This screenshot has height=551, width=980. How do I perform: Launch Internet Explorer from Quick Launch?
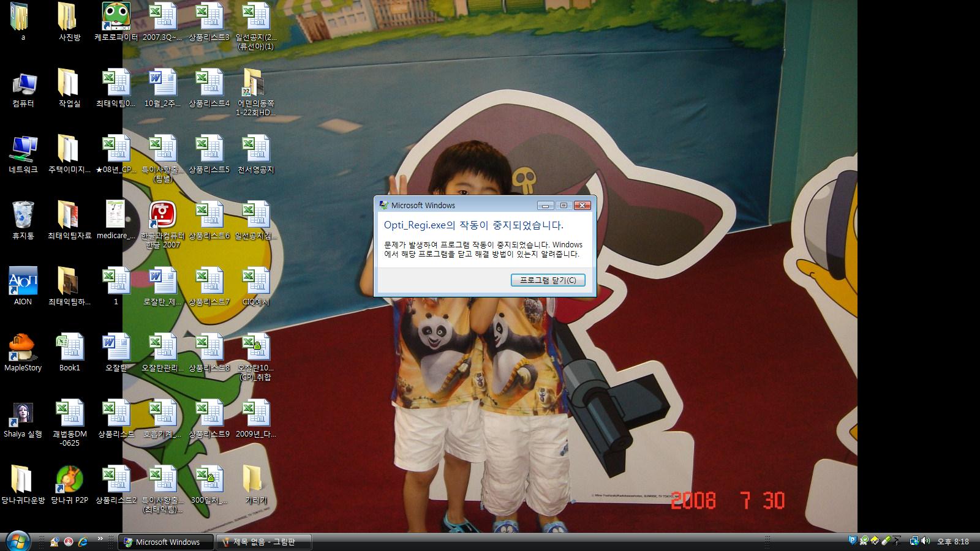(x=83, y=542)
